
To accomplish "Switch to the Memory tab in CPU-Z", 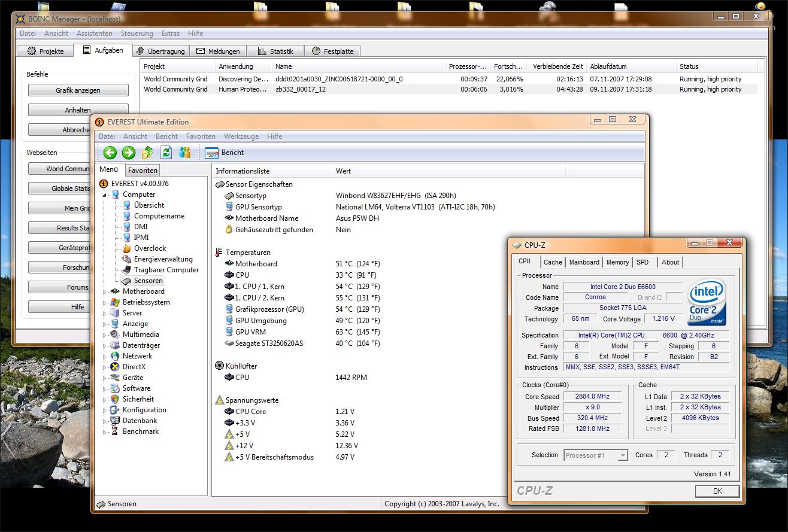I will [x=617, y=262].
